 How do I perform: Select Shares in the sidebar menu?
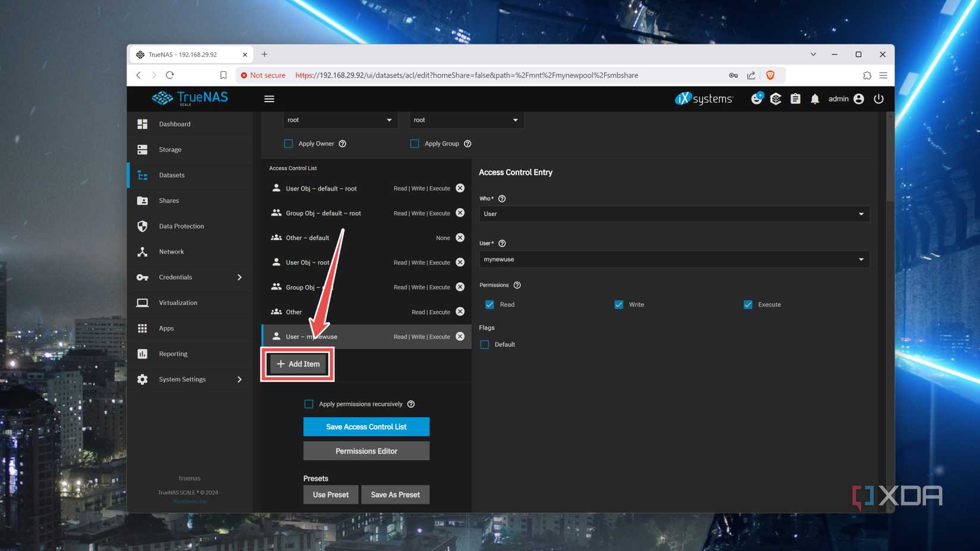pos(169,200)
